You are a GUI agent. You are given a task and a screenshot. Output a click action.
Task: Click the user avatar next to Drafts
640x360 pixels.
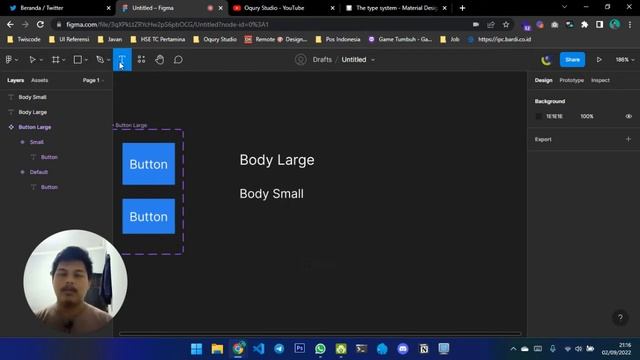point(300,60)
